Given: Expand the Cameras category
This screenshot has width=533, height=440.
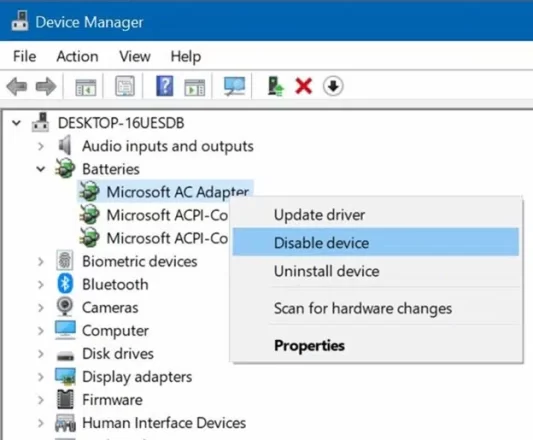Looking at the screenshot, I should [x=40, y=307].
